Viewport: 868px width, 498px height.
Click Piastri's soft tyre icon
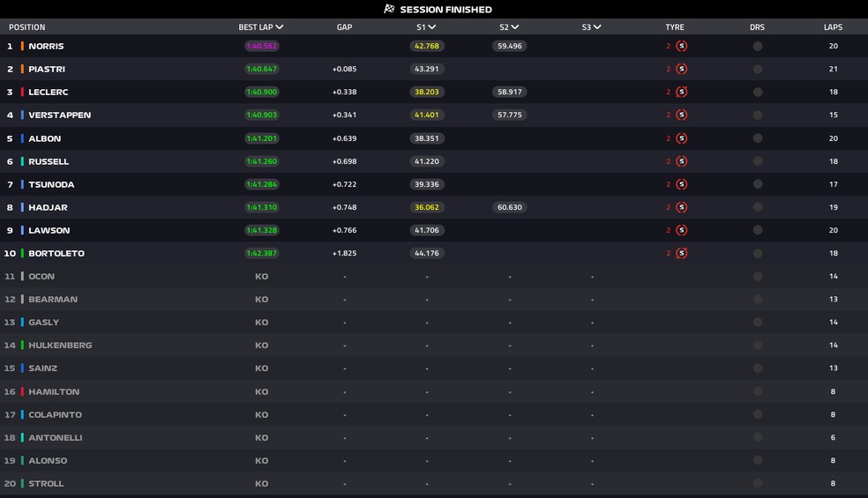[x=682, y=69]
